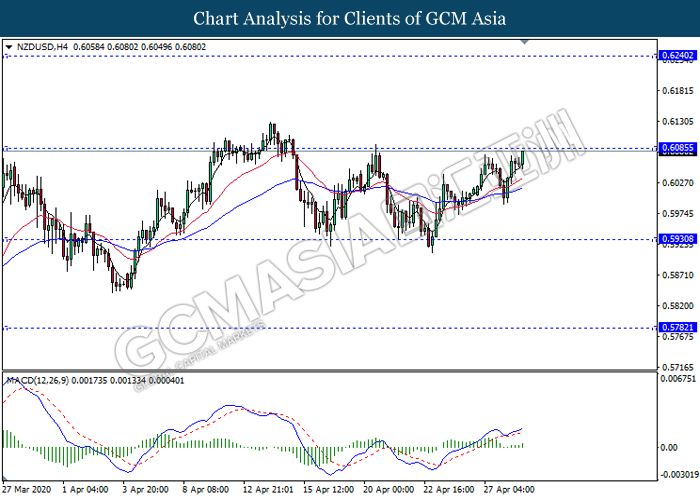Click the 12 Apr 21:01 time label

click(x=268, y=490)
